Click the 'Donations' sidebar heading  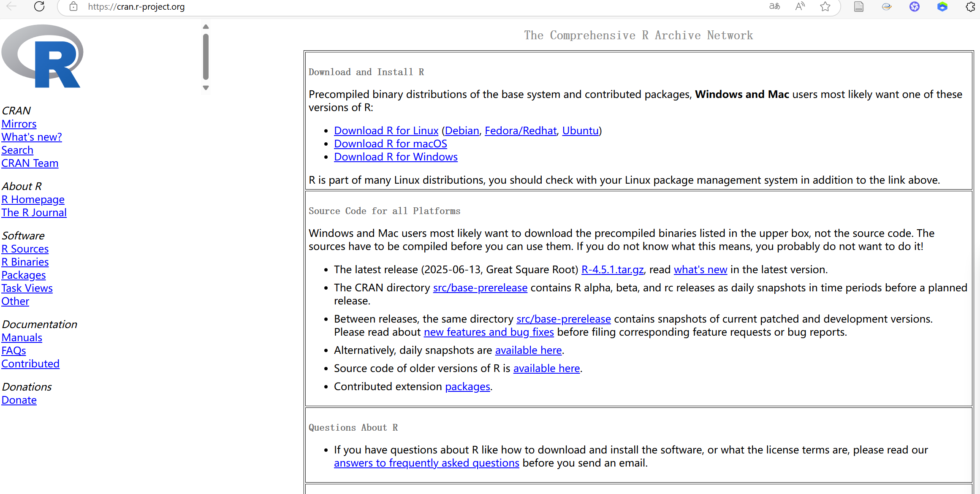[x=27, y=387]
